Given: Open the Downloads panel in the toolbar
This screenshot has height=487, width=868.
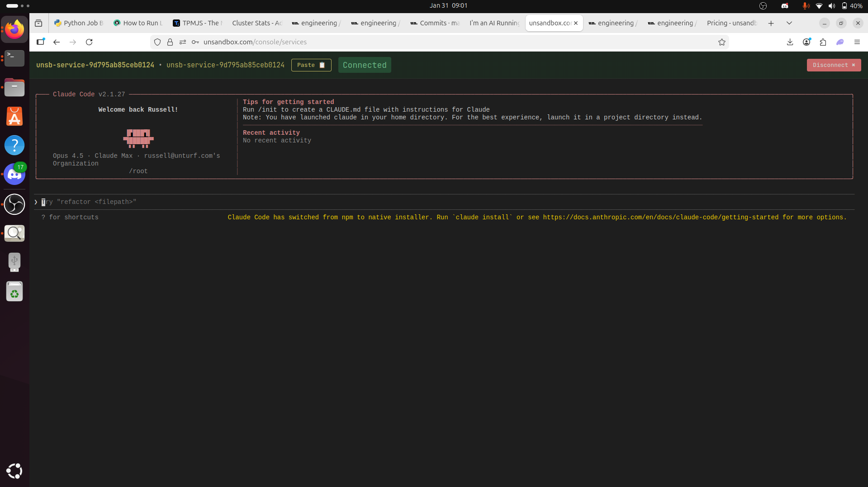Looking at the screenshot, I should pyautogui.click(x=789, y=42).
